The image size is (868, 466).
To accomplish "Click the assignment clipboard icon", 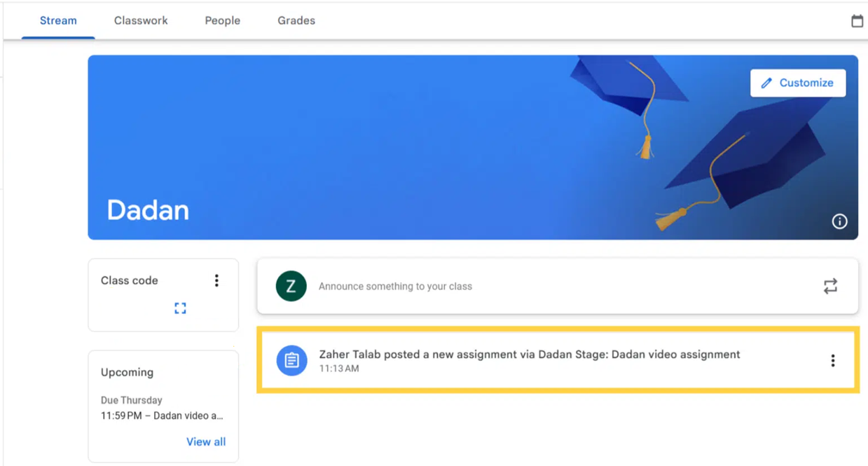I will point(291,360).
